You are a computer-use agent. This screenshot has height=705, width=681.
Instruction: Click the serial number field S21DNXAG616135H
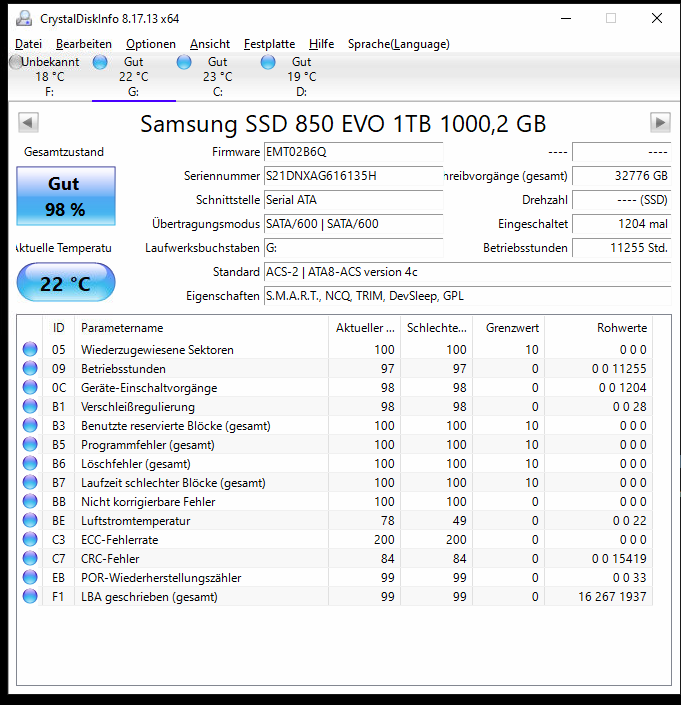[353, 176]
